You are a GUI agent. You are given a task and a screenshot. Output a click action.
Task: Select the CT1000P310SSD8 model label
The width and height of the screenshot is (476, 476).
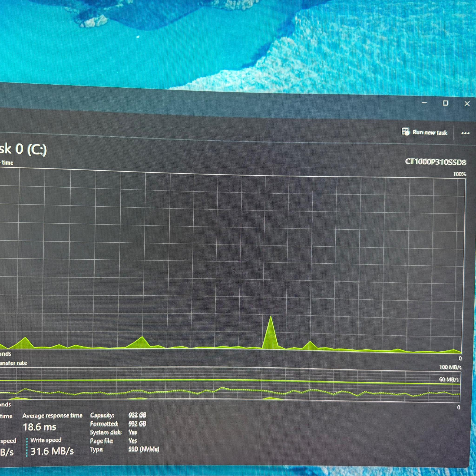[x=436, y=162]
